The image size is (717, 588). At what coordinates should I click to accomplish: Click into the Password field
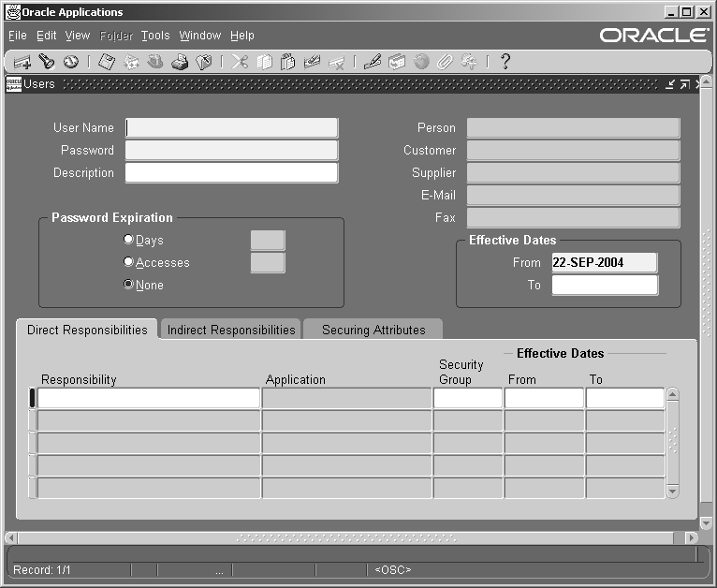[x=232, y=150]
